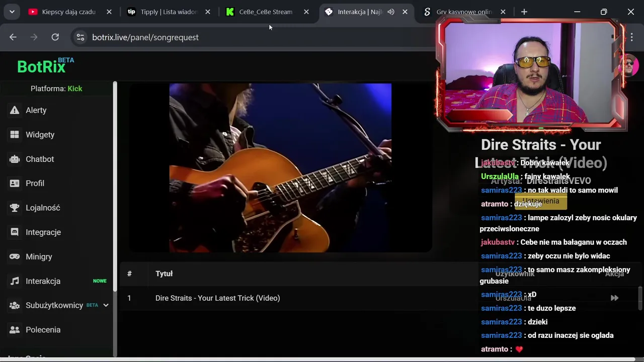Open the browser three-dot menu
Image resolution: width=644 pixels, height=362 pixels.
(632, 37)
